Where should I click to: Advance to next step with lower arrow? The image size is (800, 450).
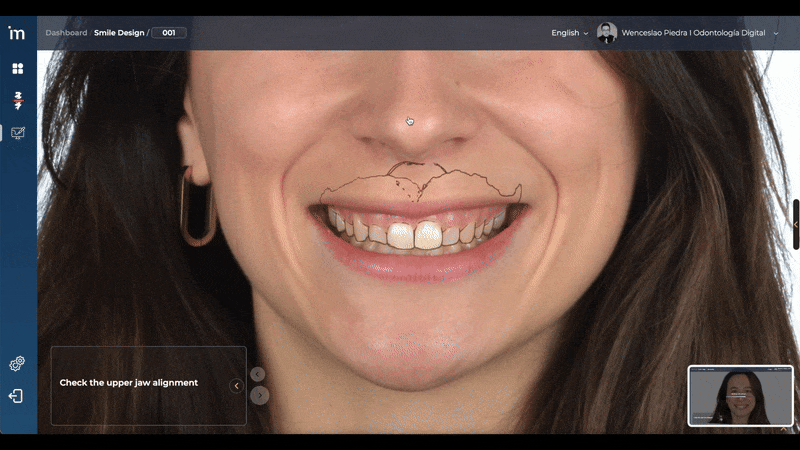[x=260, y=395]
